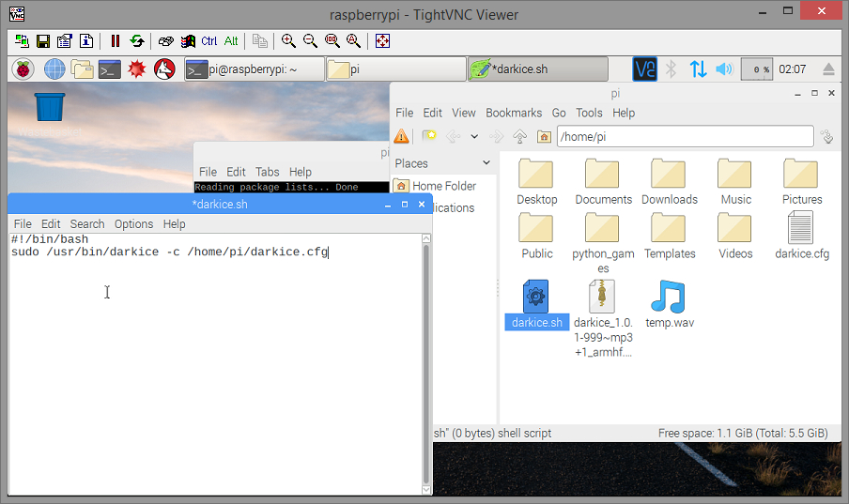Launch the web browser globe icon
Image resolution: width=849 pixels, height=504 pixels.
coord(54,69)
